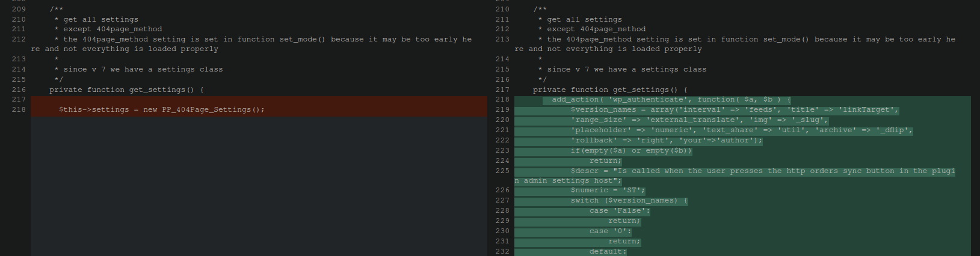The image size is (980, 256).
Task: Click left comment 'get all settings'
Action: coord(100,19)
